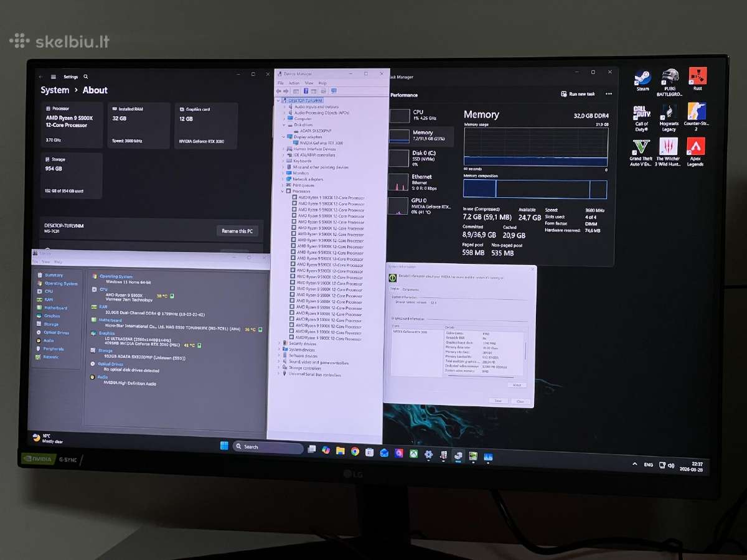The height and width of the screenshot is (560, 747).
Task: Open Task Manager's three-dot more options menu
Action: pyautogui.click(x=608, y=94)
